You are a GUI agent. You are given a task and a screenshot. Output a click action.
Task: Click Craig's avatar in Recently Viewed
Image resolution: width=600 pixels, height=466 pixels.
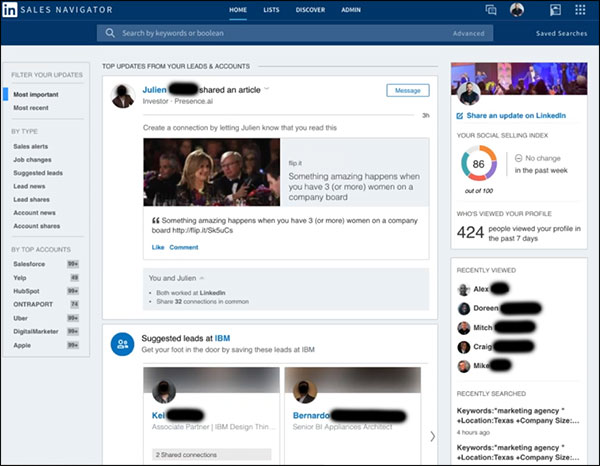pyautogui.click(x=464, y=347)
